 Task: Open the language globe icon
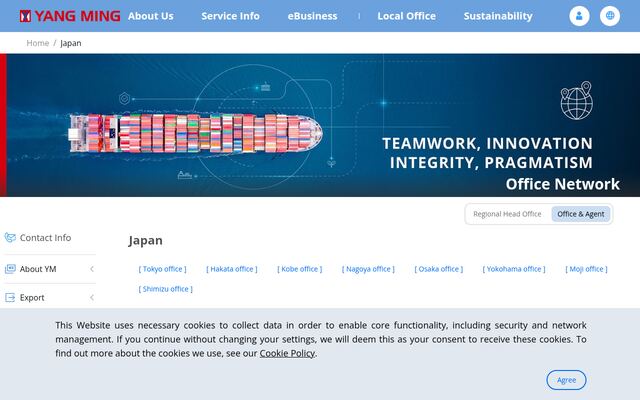click(x=610, y=16)
